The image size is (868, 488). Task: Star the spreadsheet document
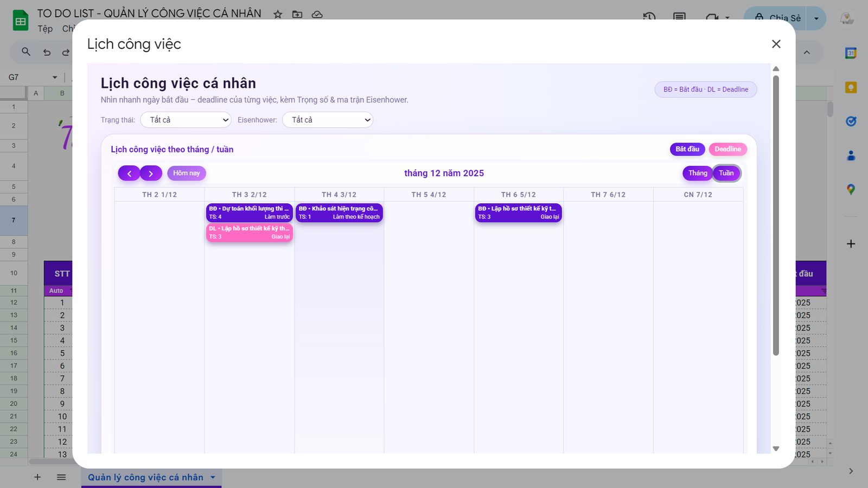[x=278, y=14]
